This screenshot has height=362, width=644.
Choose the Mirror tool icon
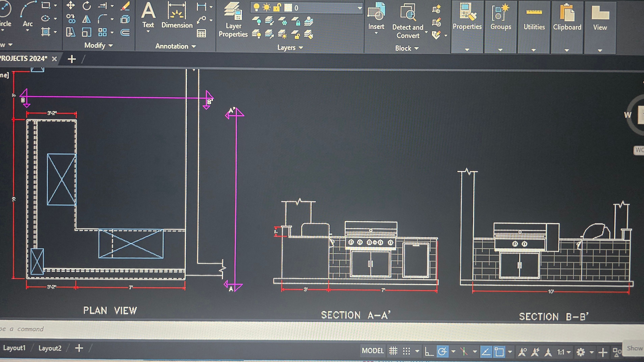(x=86, y=19)
